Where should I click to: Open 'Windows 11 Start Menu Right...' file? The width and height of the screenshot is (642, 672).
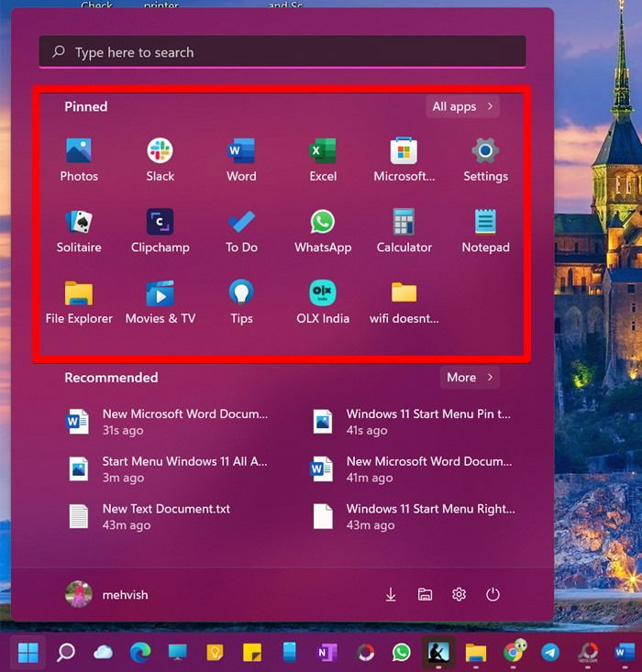click(x=412, y=517)
